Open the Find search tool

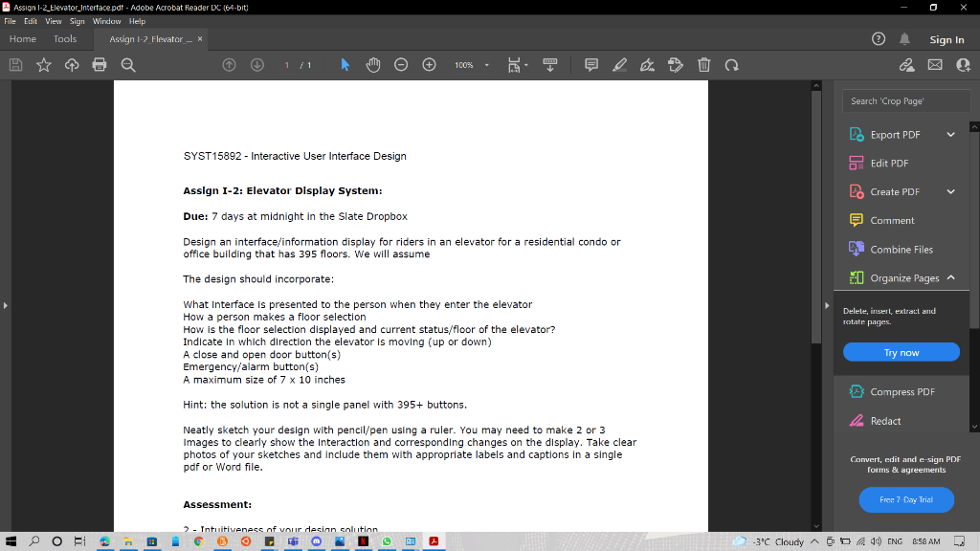pyautogui.click(x=128, y=64)
